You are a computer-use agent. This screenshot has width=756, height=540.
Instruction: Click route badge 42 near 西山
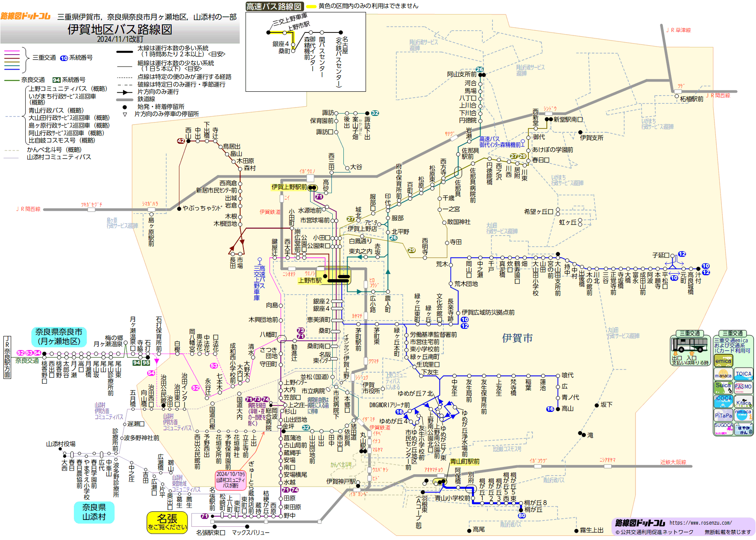[181, 141]
